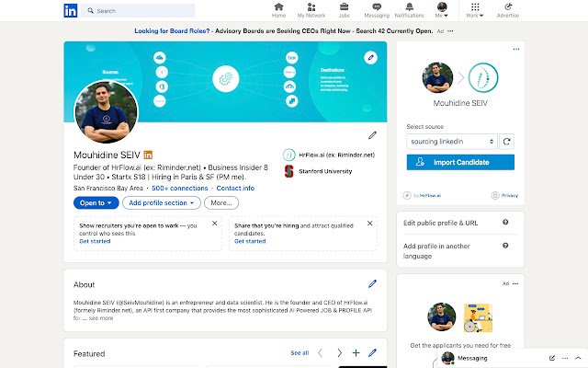Open My Network in the top navigation
The width and height of the screenshot is (588, 368).
click(x=311, y=10)
